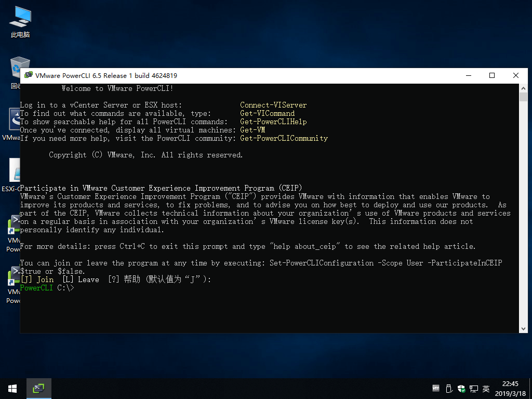The height and width of the screenshot is (399, 532).
Task: Toggle the 英 input method indicator
Action: tap(486, 389)
